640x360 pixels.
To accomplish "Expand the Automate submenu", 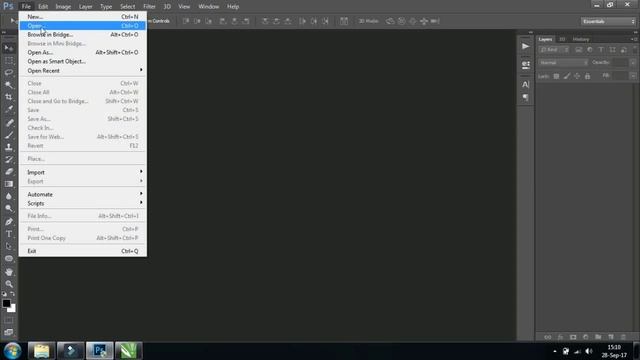I will pos(82,194).
